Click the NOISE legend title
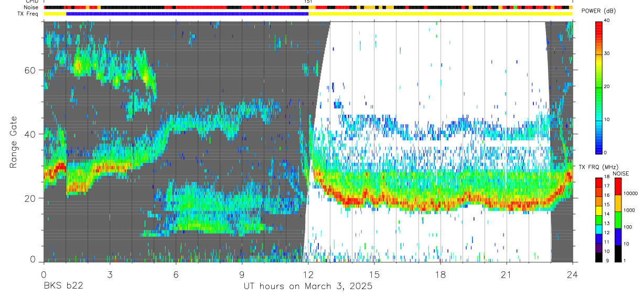 [x=621, y=173]
